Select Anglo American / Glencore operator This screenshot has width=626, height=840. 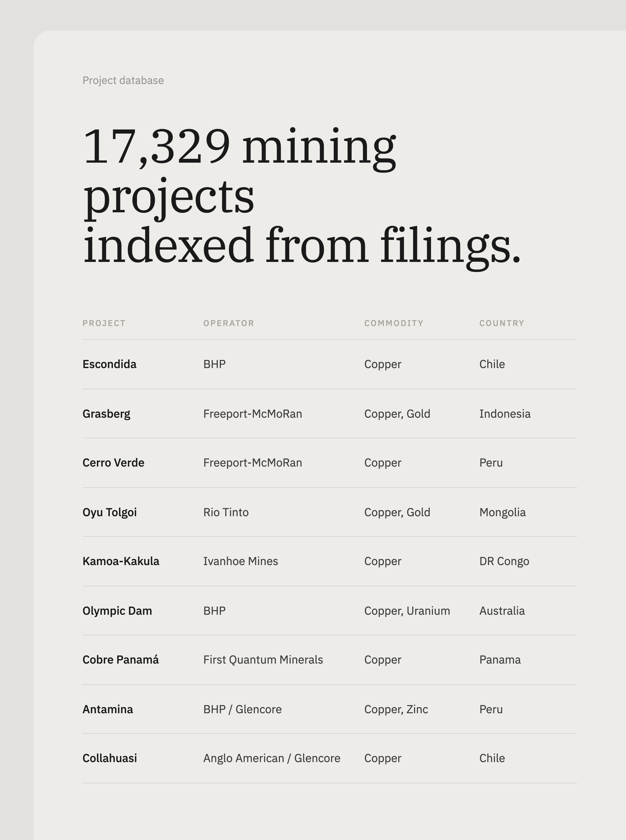coord(272,759)
